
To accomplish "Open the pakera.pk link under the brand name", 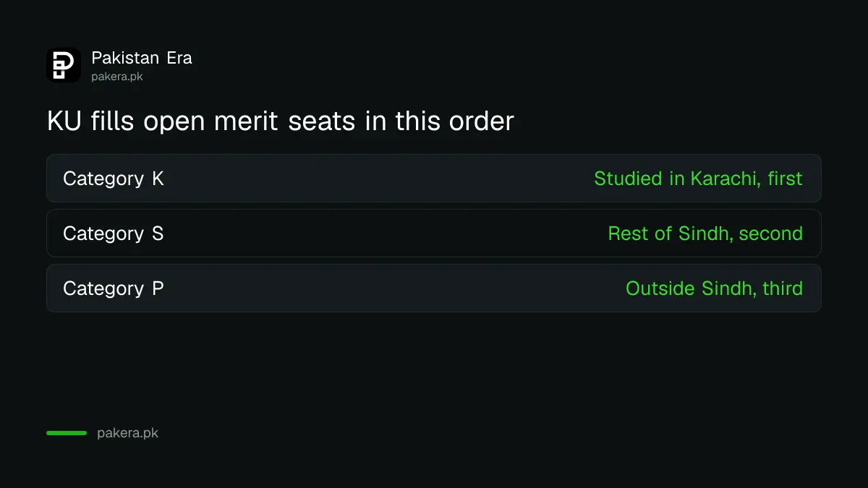I will click(117, 77).
